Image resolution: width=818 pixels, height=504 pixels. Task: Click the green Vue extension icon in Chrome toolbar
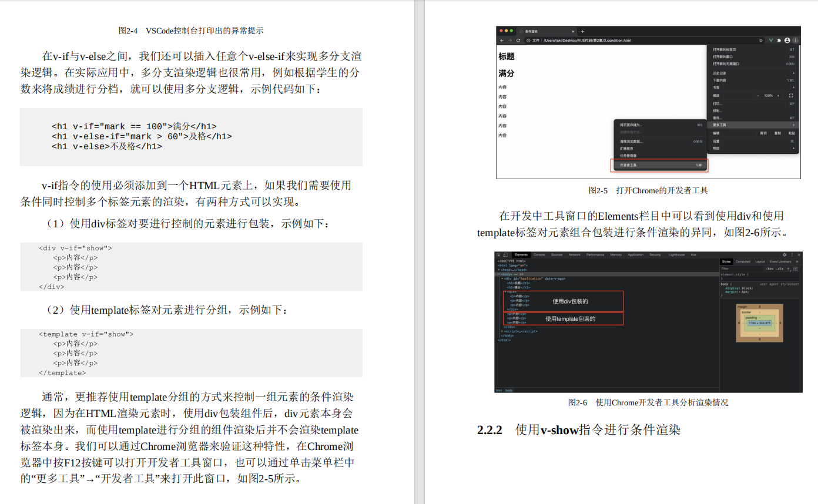pos(771,40)
